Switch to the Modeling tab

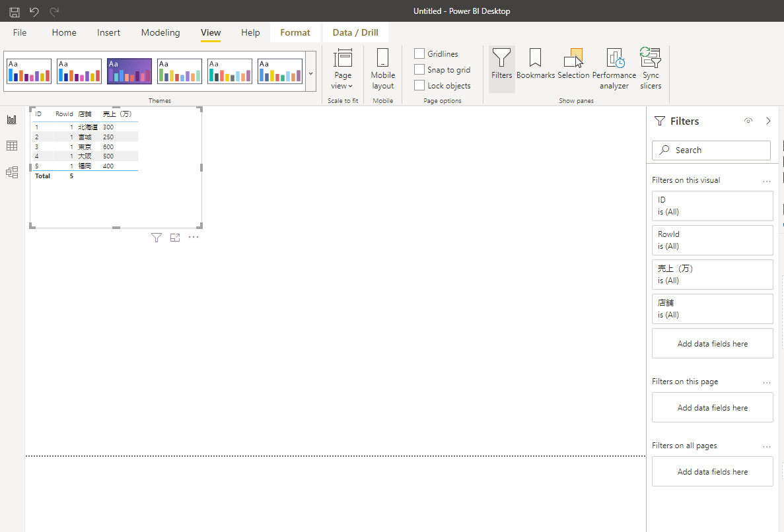click(x=160, y=32)
